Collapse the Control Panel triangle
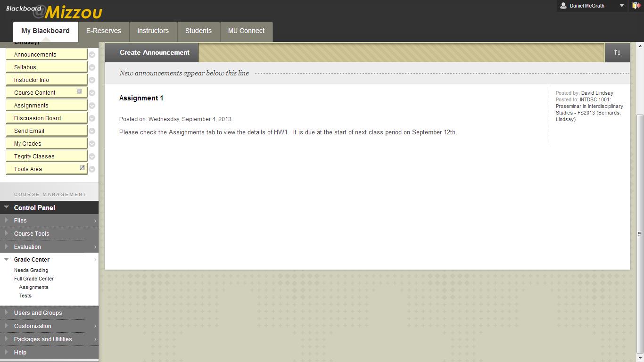The height and width of the screenshot is (362, 644). point(7,207)
